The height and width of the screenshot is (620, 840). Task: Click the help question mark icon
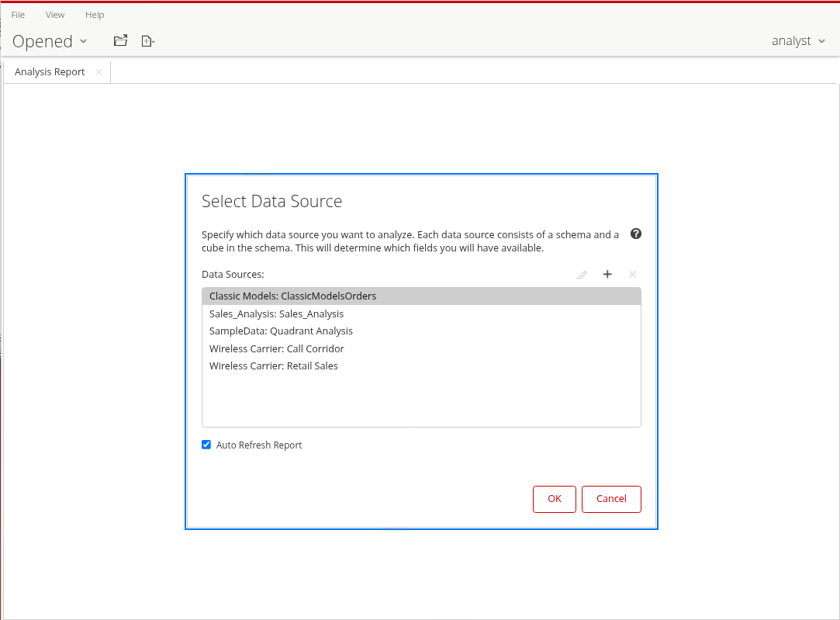tap(636, 234)
